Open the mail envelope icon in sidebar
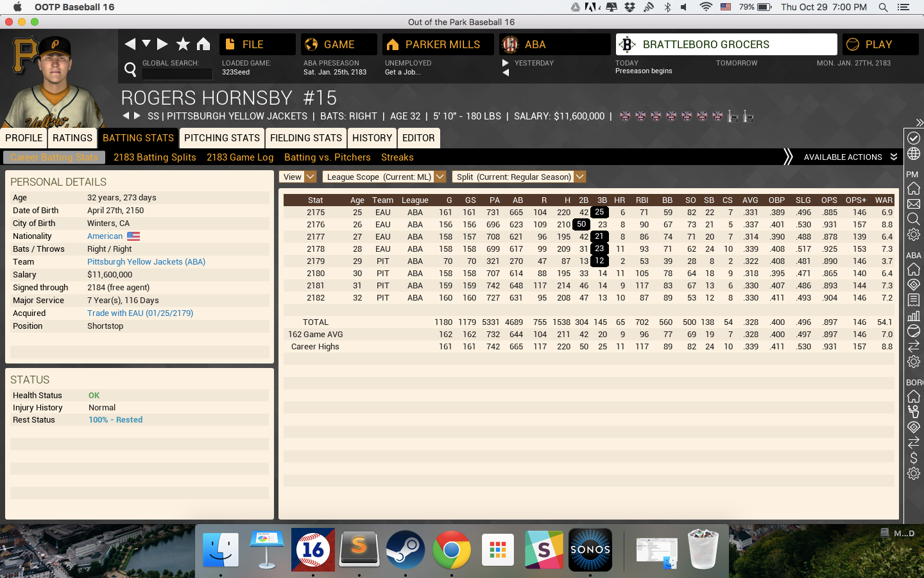This screenshot has width=924, height=578. pos(914,204)
